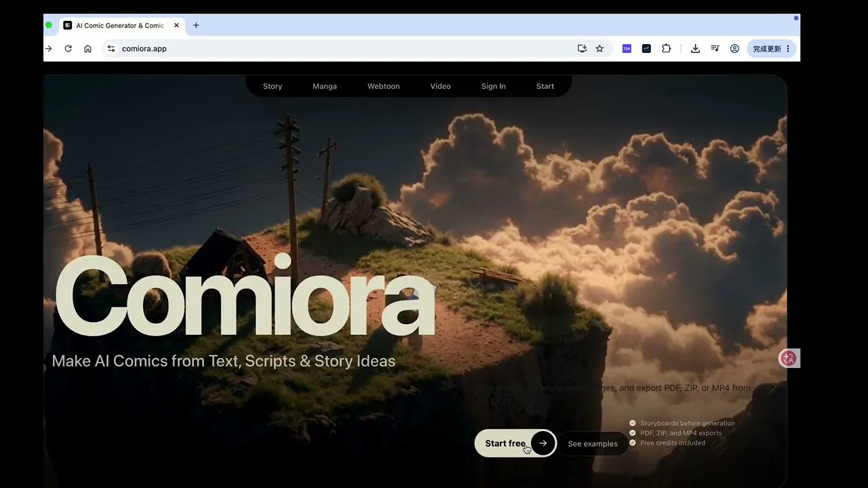Click the forward navigation arrow
The width and height of the screenshot is (868, 488).
[48, 49]
